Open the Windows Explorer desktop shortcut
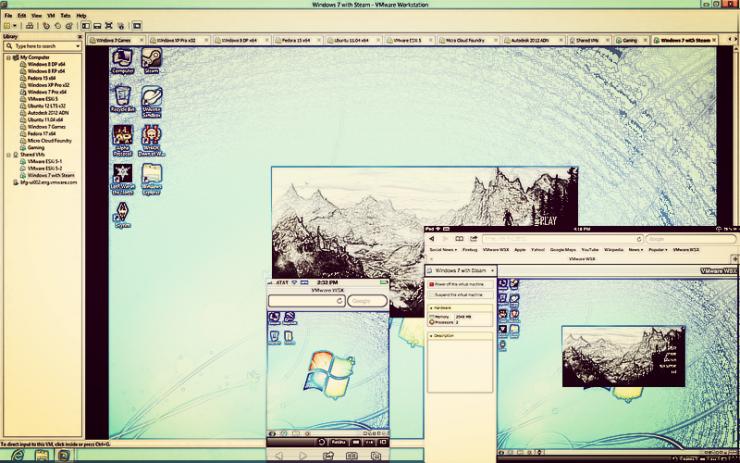The image size is (740, 463). 152,178
